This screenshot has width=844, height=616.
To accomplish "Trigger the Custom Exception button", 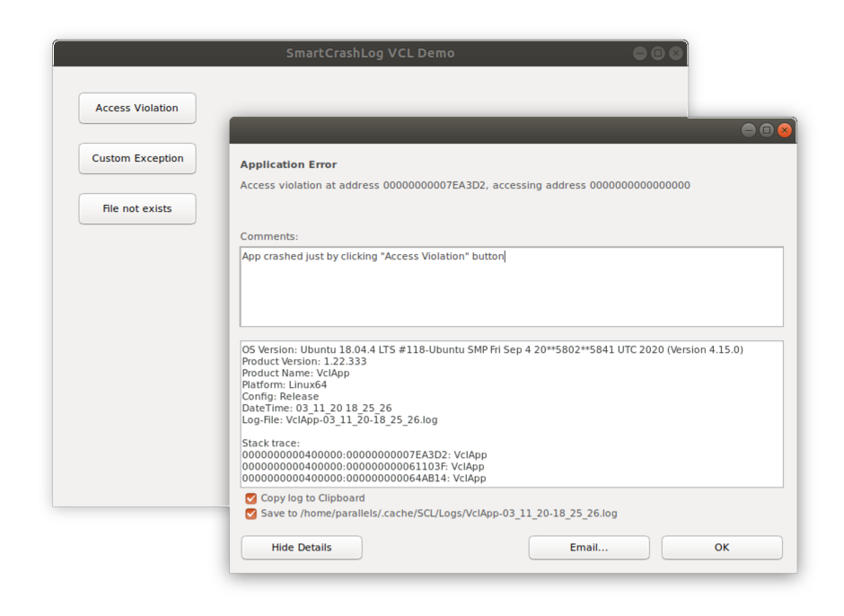I will pos(137,158).
